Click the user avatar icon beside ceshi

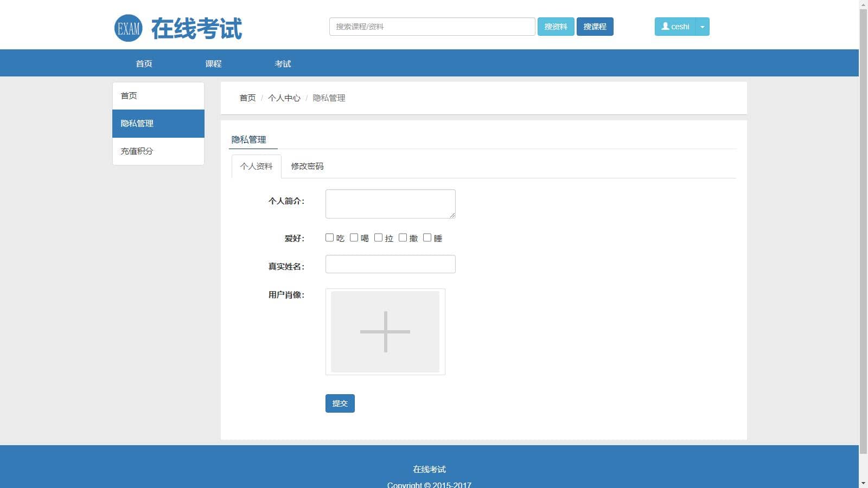click(665, 26)
